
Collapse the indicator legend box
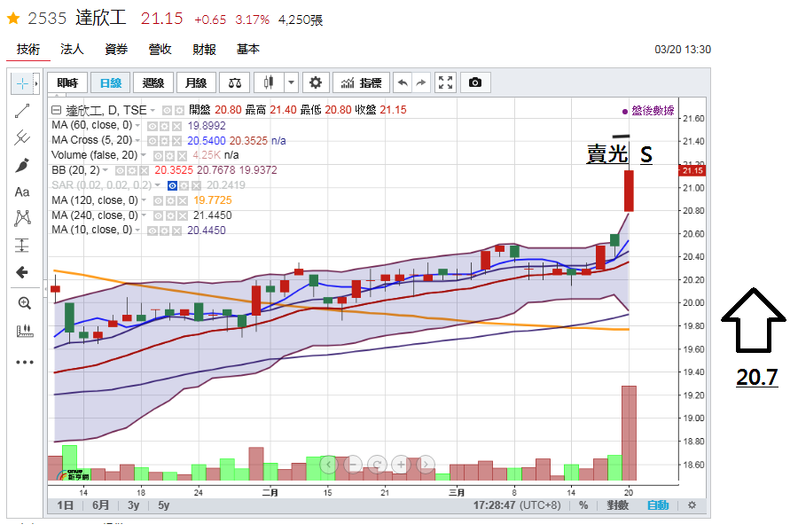(x=56, y=110)
